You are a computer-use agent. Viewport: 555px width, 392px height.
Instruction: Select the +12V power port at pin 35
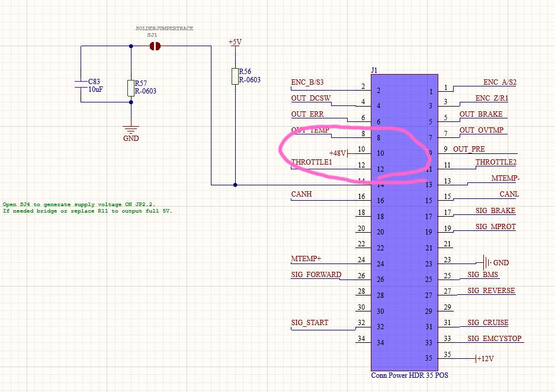(x=486, y=358)
